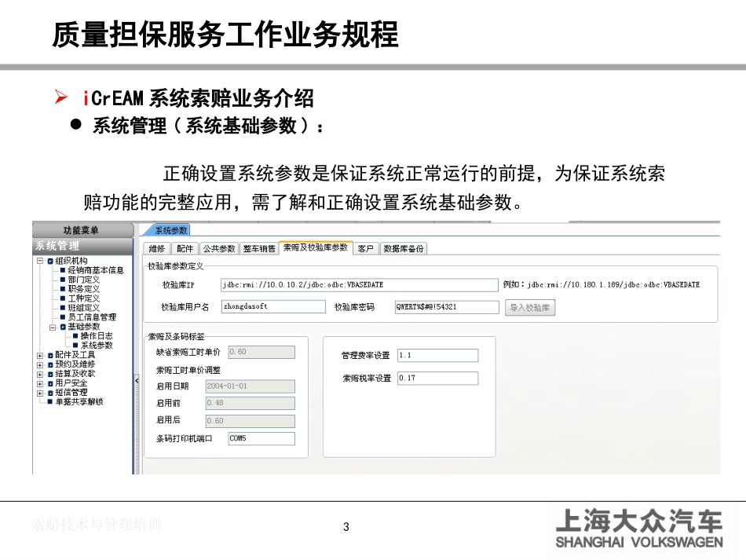746x560 pixels.
Task: Expand the 配件及工具 tree node
Action: coord(40,356)
